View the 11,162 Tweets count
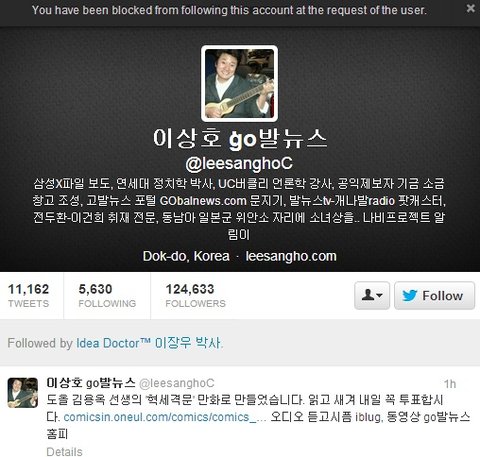This screenshot has height=457, width=480. pos(29,295)
